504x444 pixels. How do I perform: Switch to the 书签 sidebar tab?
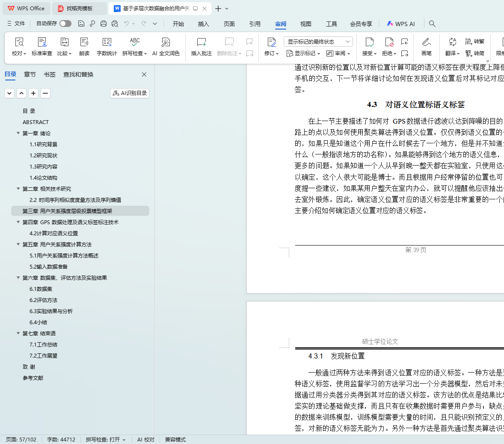click(x=50, y=74)
